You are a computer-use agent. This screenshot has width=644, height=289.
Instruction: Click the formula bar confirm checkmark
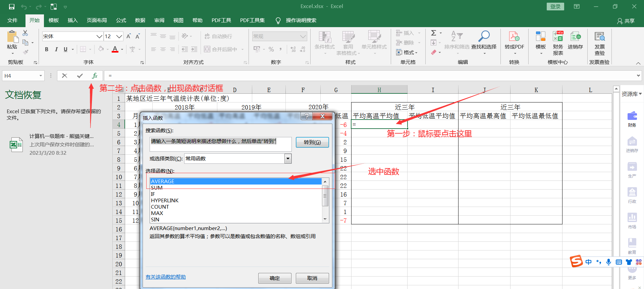tap(80, 76)
